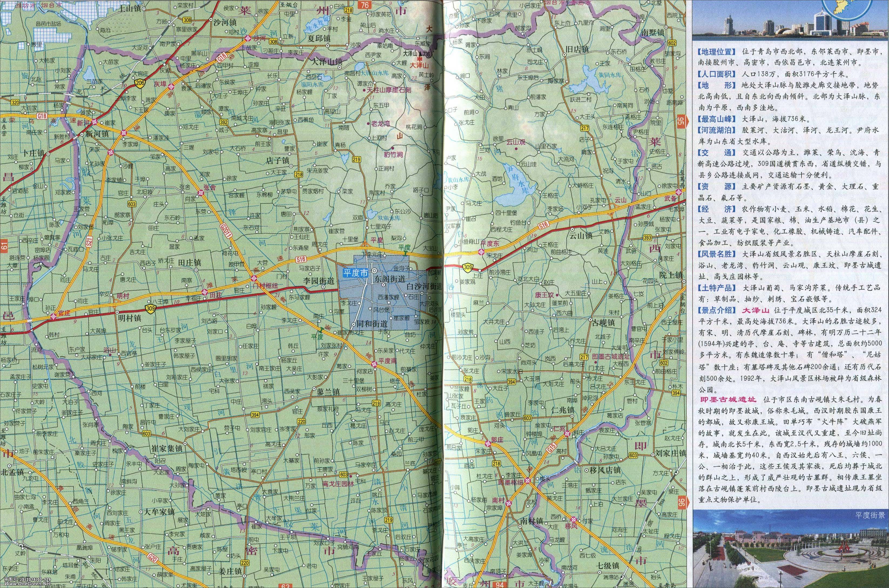Click the 尹府水库 reservoir lake
Viewport: 889px width, 588px height.
click(x=518, y=188)
